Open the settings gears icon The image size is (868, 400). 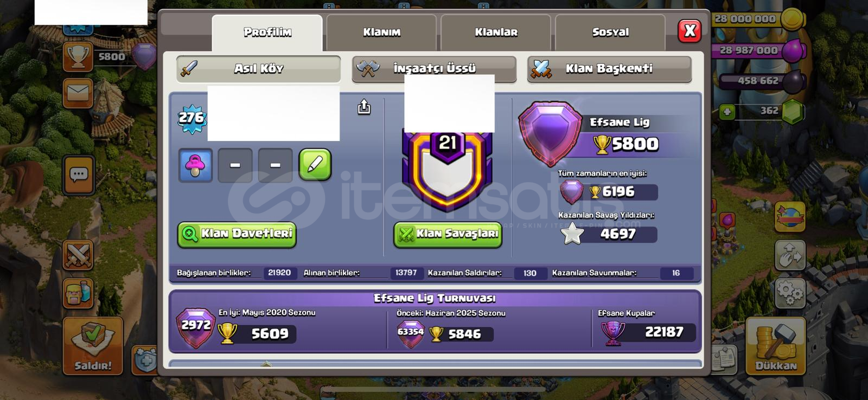pyautogui.click(x=790, y=293)
